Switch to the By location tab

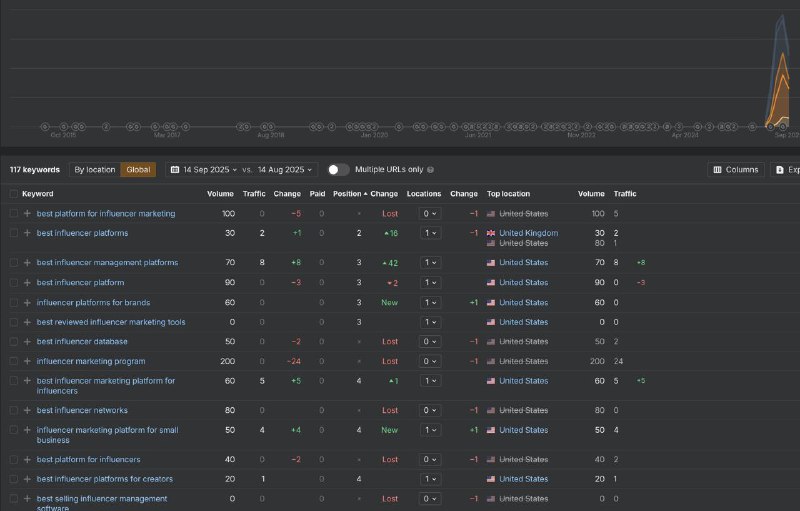pos(95,170)
